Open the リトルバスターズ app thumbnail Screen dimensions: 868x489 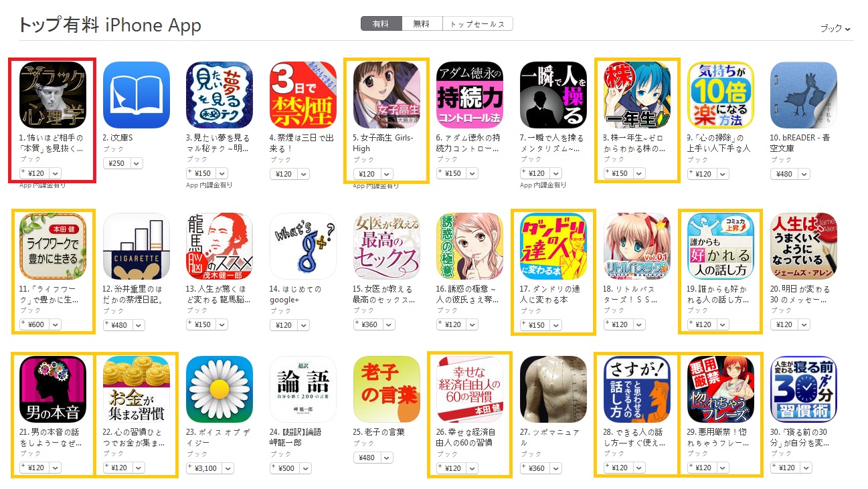tap(637, 246)
